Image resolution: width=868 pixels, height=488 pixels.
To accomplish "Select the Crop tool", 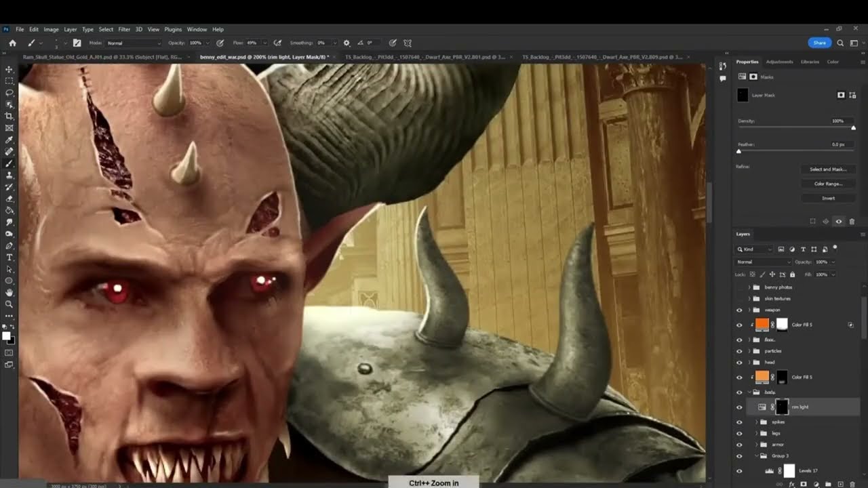I will click(x=9, y=116).
